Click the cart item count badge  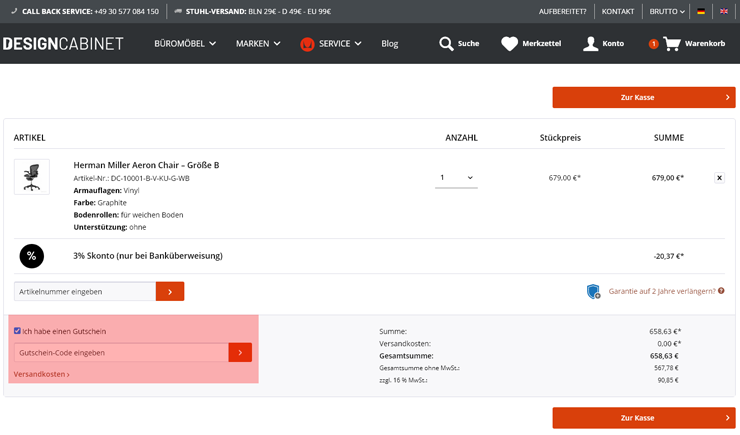pyautogui.click(x=653, y=44)
